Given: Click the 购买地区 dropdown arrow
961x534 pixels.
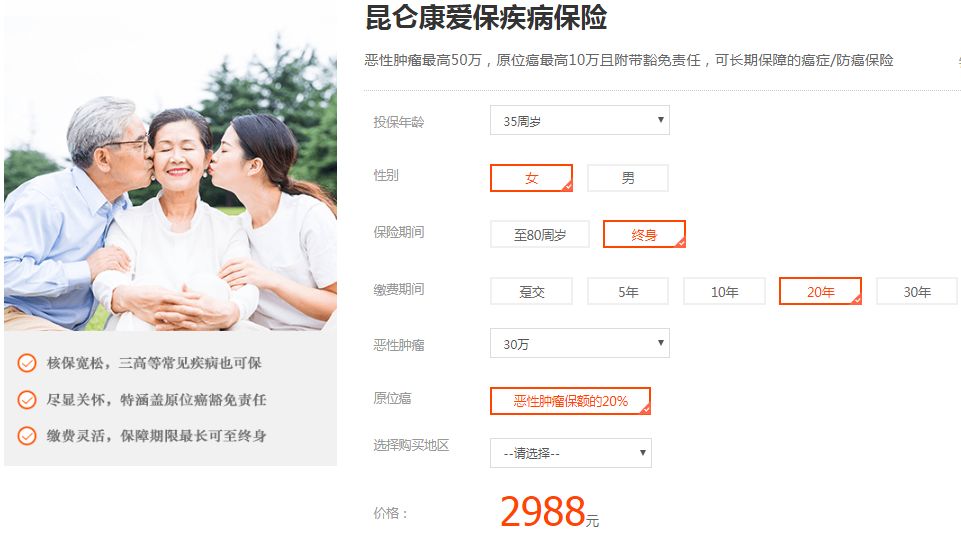Looking at the screenshot, I should pyautogui.click(x=642, y=452).
